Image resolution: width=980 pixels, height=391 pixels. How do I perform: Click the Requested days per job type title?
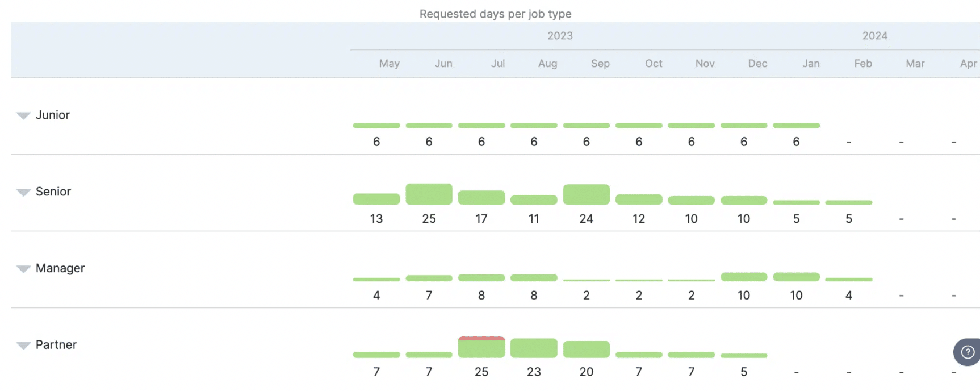coord(495,14)
